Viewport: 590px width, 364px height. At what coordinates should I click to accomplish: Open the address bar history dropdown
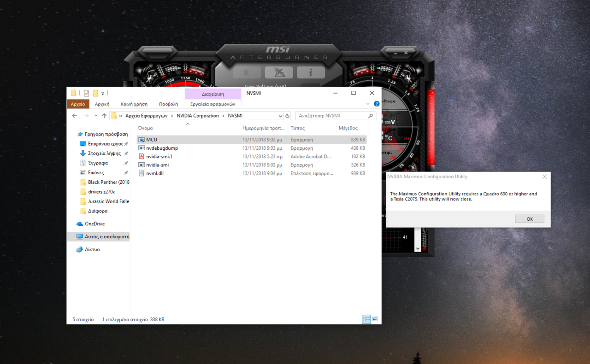pos(280,116)
